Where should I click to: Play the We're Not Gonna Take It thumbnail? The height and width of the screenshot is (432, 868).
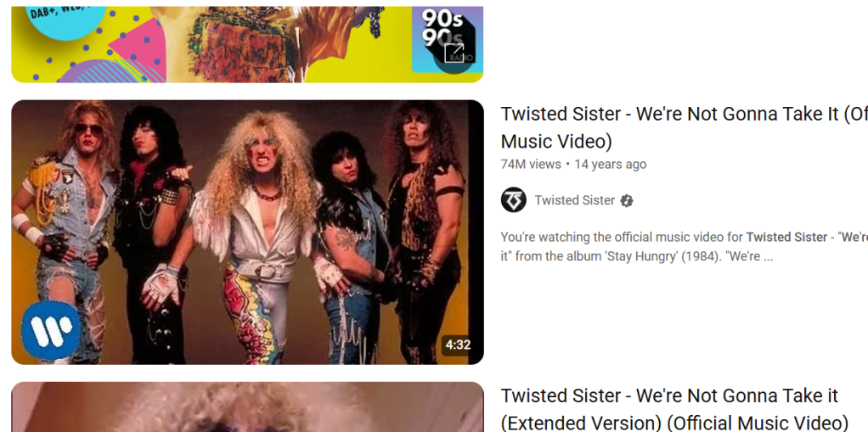[247, 233]
